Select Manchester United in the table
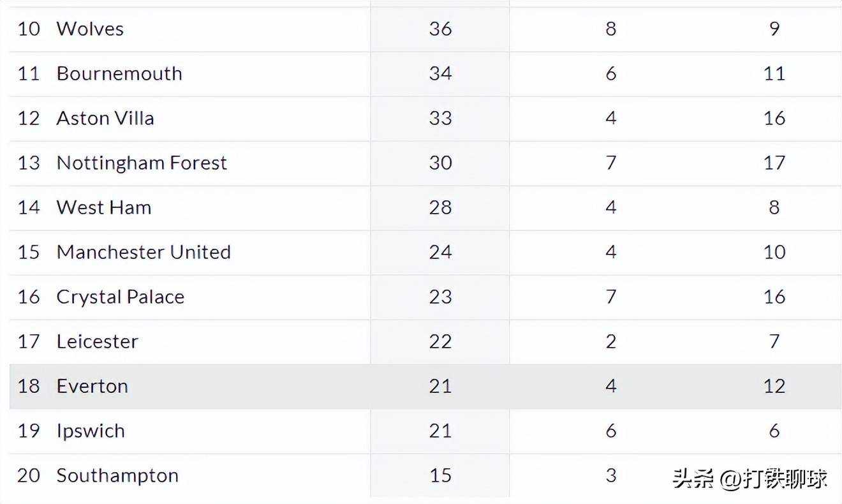 pos(144,252)
